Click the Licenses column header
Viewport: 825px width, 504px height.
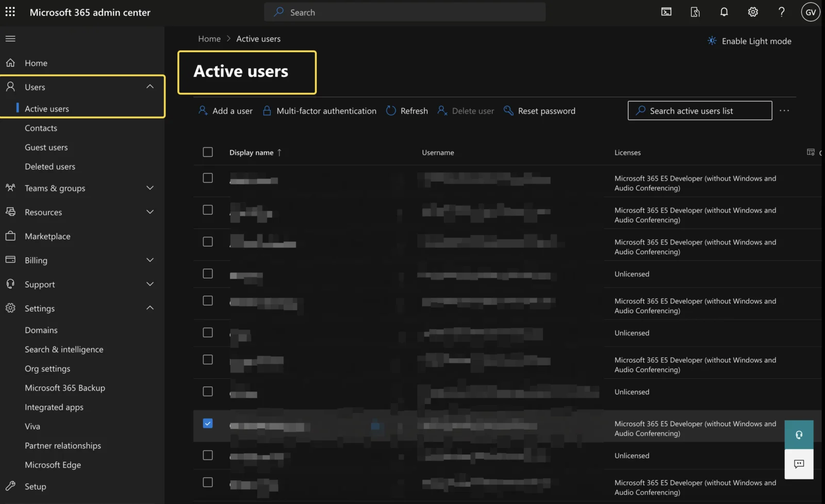628,153
